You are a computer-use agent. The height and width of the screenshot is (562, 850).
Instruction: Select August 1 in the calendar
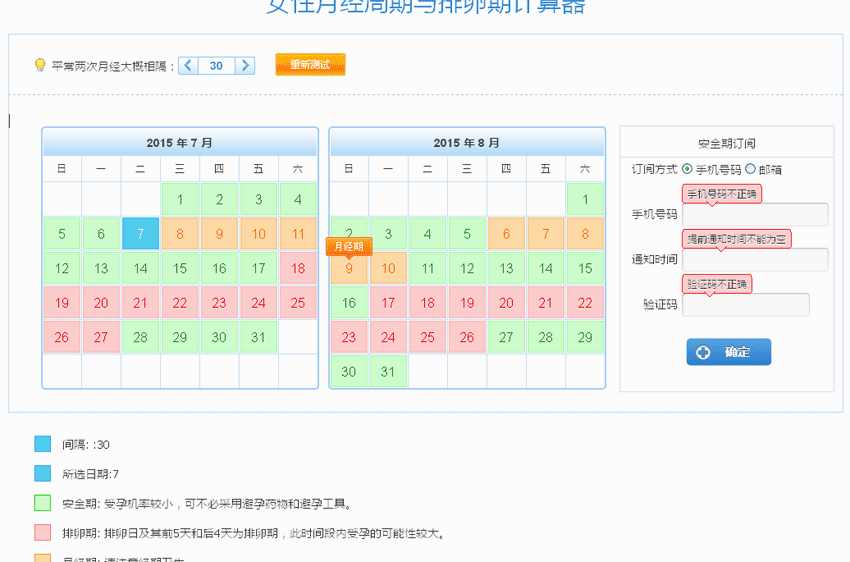coord(585,199)
